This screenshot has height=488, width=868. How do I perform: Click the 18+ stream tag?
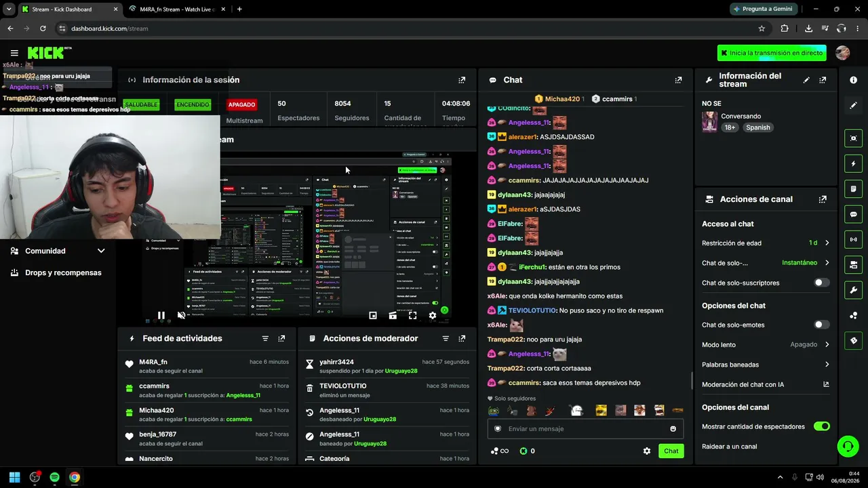point(730,127)
